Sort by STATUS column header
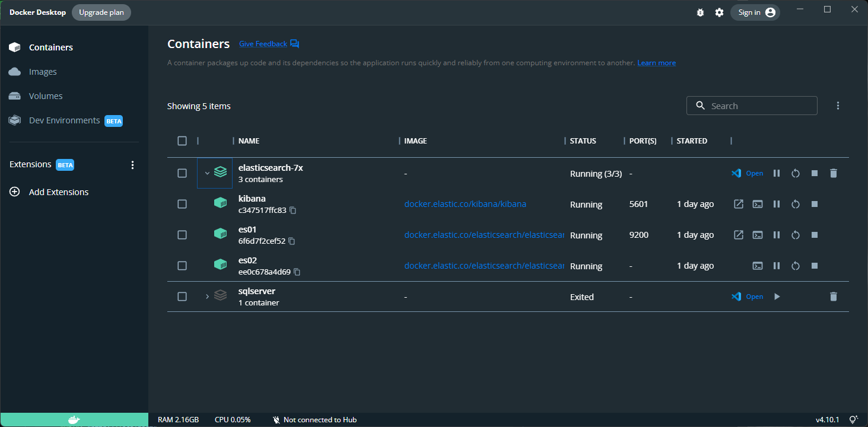The height and width of the screenshot is (427, 868). 583,141
